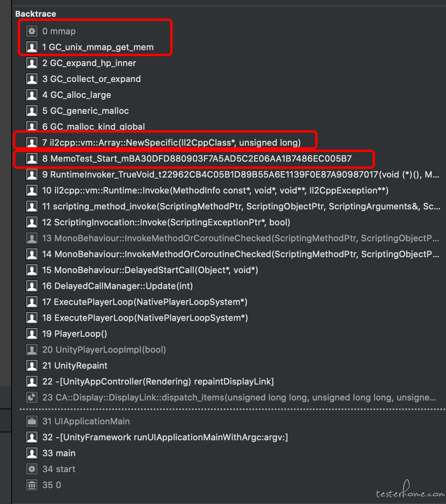Click the building icon beside frame 35
Image resolution: width=446 pixels, height=504 pixels.
32,485
